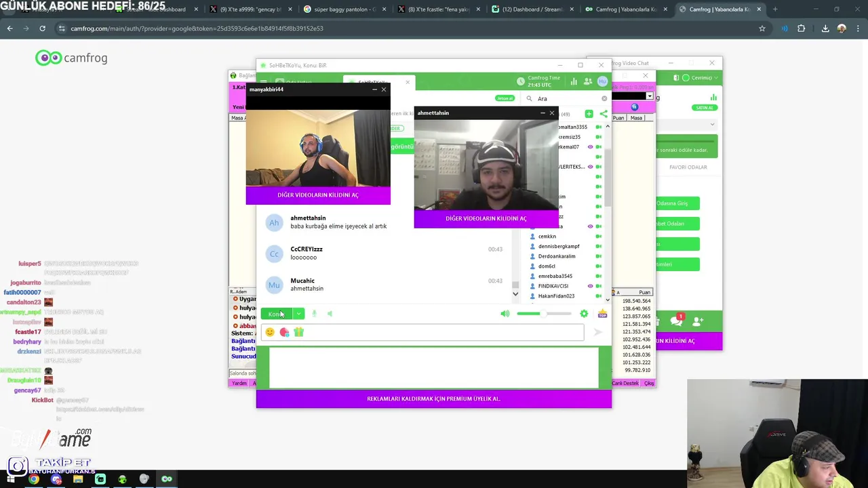
Task: Reload the browser page
Action: [x=42, y=28]
